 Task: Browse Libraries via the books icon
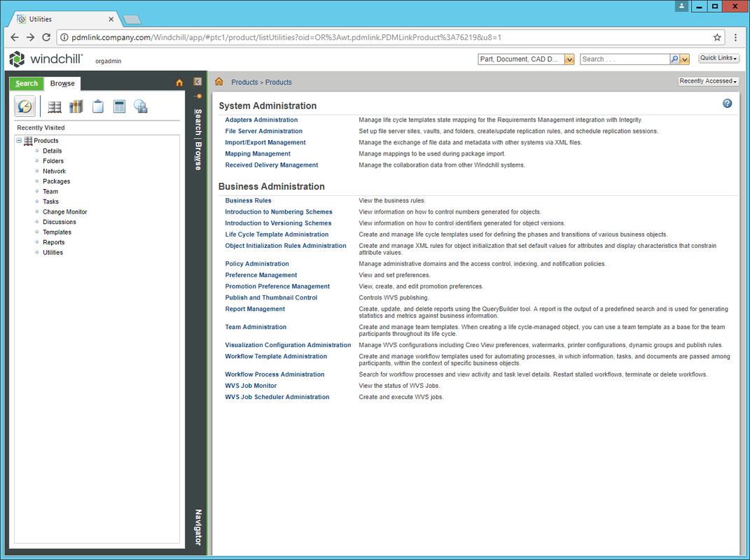click(x=76, y=106)
